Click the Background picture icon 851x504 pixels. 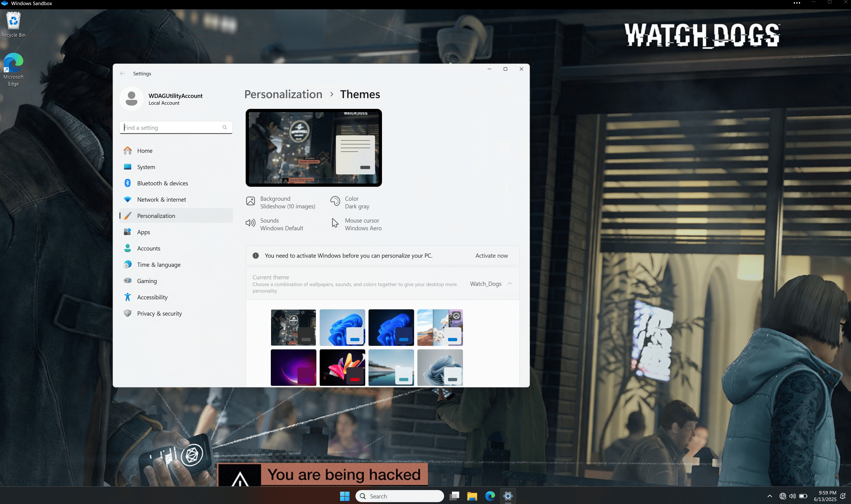[x=250, y=201]
